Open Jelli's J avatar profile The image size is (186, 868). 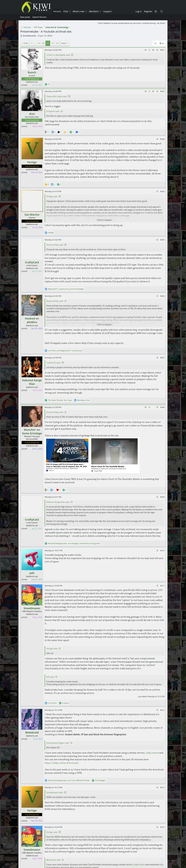pyautogui.click(x=32, y=560)
